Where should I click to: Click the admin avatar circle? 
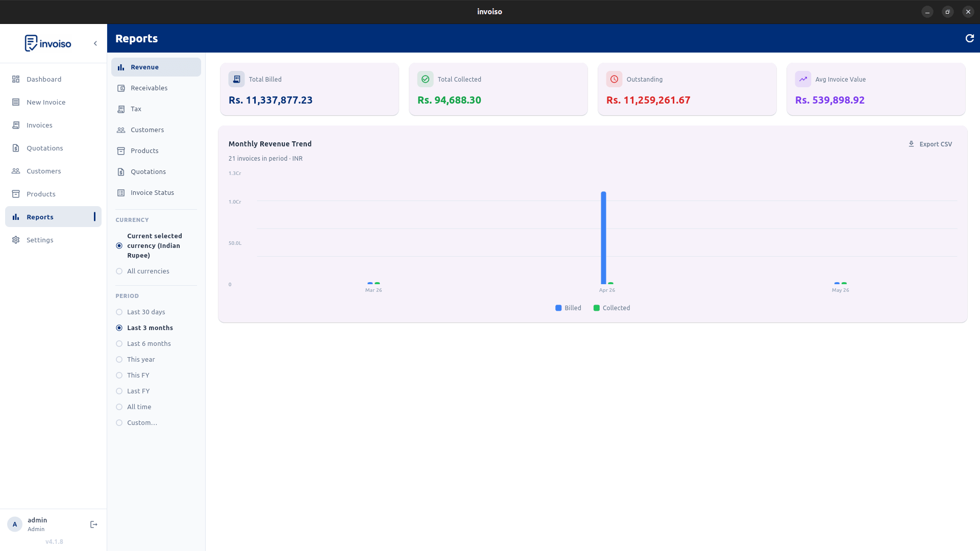click(x=15, y=524)
